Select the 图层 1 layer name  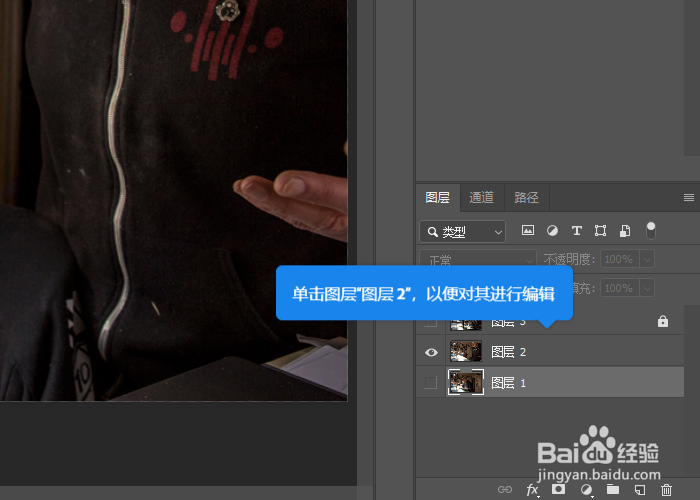coord(508,383)
